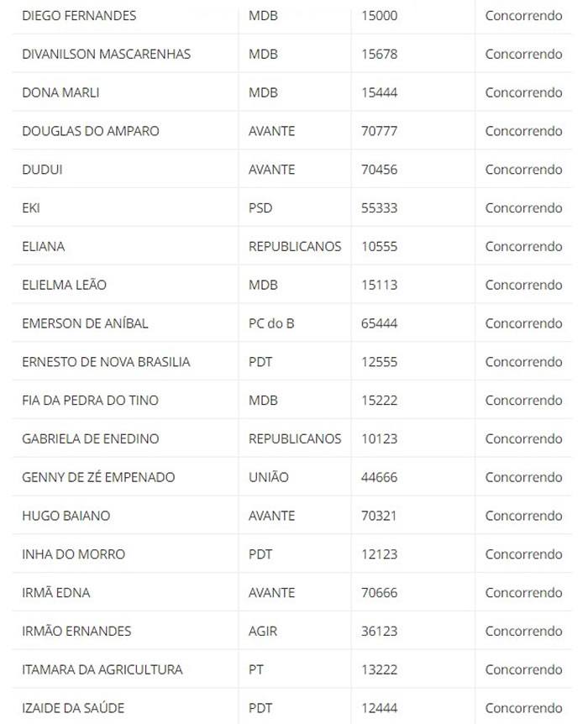Click UNIÃO party in GENNY row
This screenshot has width=588, height=724.
(268, 477)
